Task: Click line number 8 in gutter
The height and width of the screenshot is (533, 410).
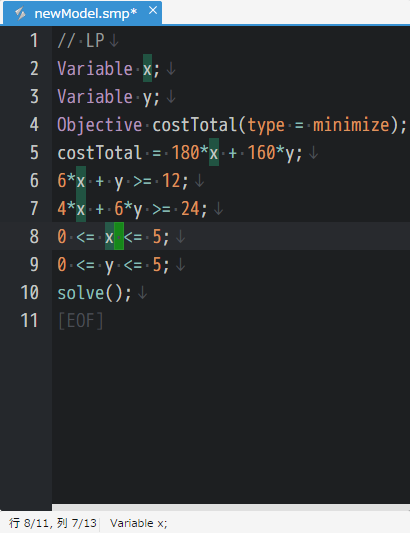Action: [x=34, y=236]
